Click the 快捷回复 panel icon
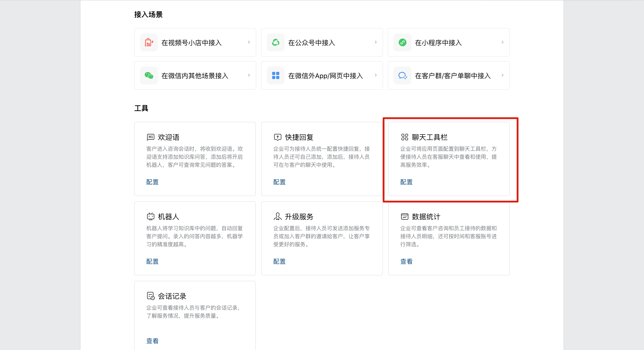 click(x=278, y=137)
